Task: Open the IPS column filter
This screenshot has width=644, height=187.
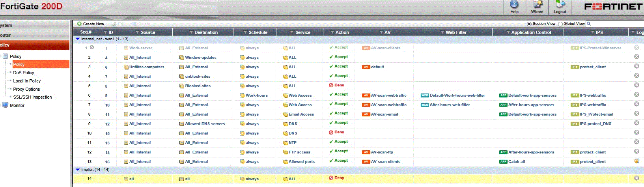Action: coord(593,32)
